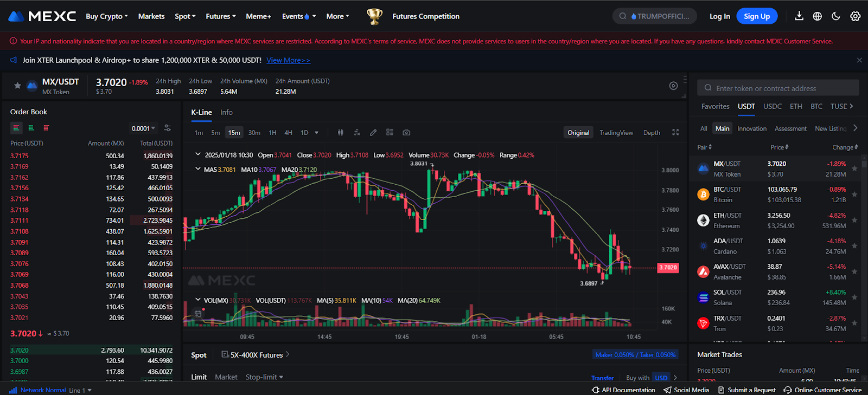Click the Solana coin icon
The image size is (868, 395).
[x=703, y=297]
